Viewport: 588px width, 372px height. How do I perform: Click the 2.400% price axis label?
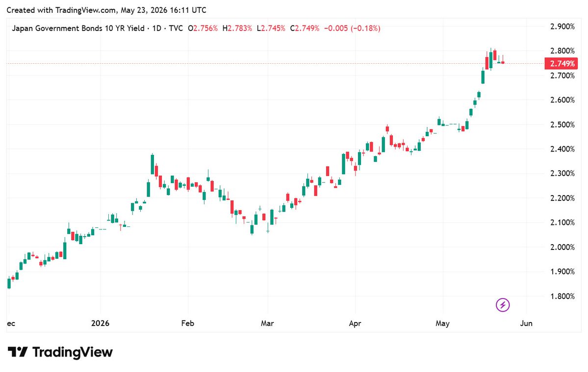point(562,149)
